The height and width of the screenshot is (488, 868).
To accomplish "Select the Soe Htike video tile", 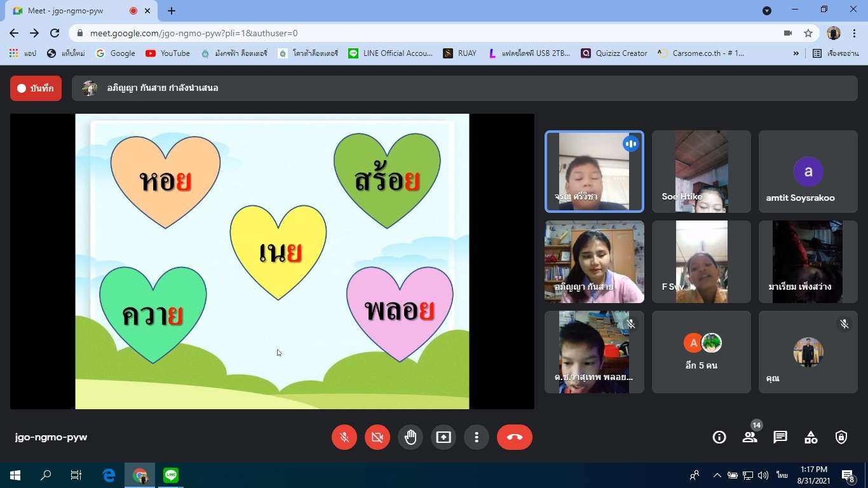I will click(702, 172).
